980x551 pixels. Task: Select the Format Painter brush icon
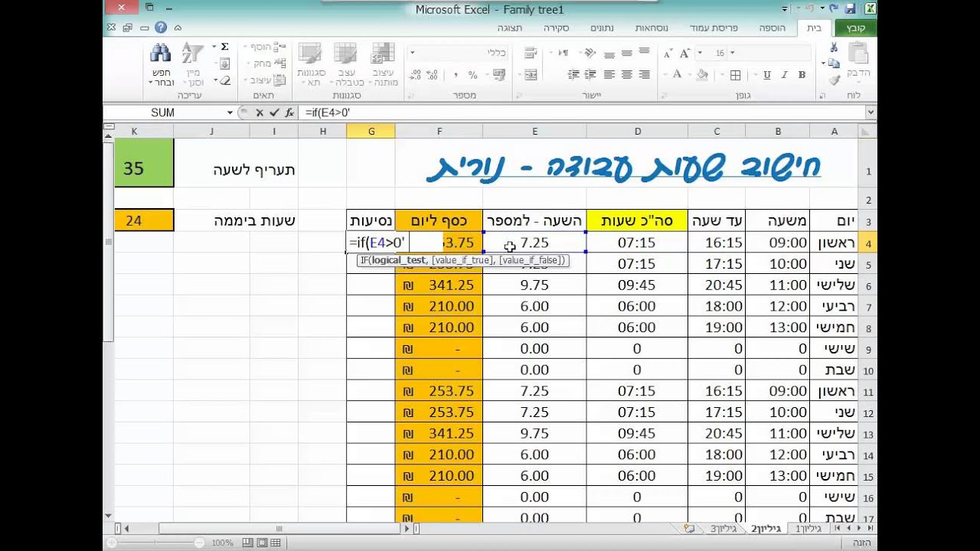(x=834, y=79)
